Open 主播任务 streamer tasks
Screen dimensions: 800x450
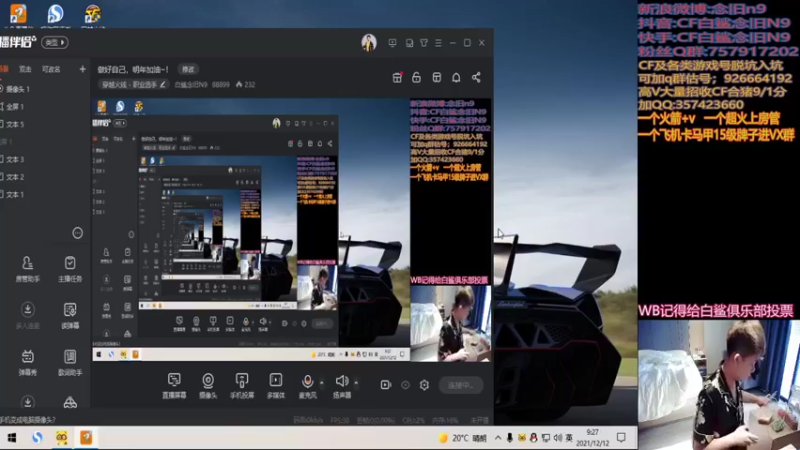(x=70, y=269)
